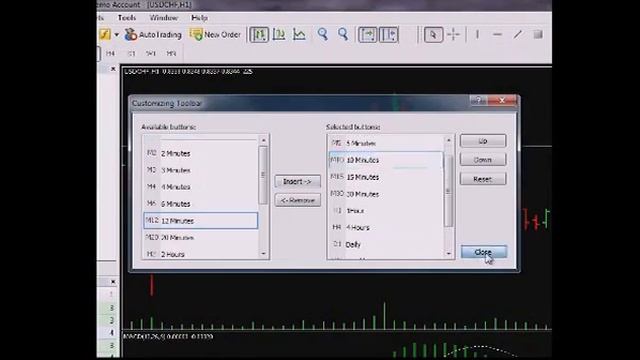Select the cursor tool
The width and height of the screenshot is (640, 360).
point(433,35)
